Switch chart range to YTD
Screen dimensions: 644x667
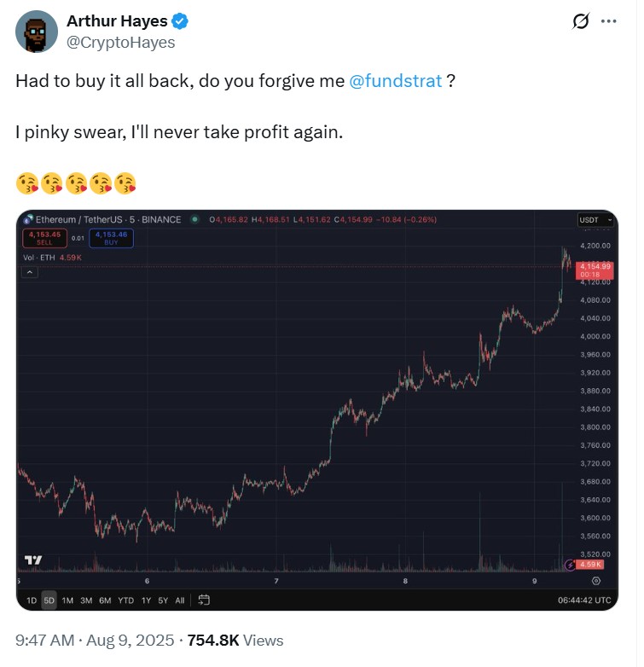pos(125,600)
